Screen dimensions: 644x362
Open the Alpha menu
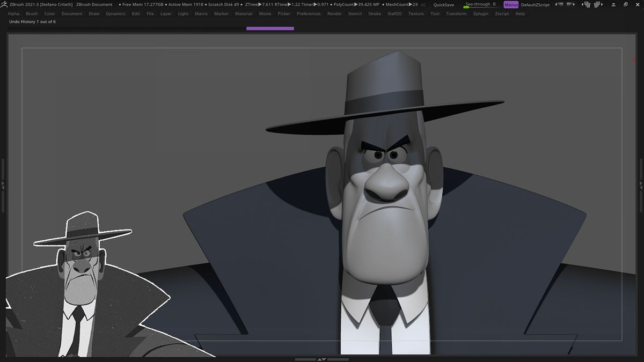coord(13,13)
